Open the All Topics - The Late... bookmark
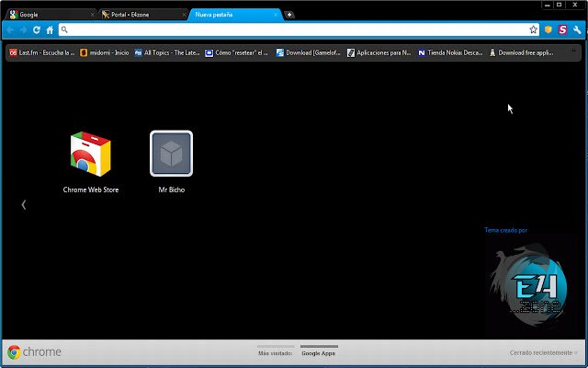588x368 pixels. point(167,53)
